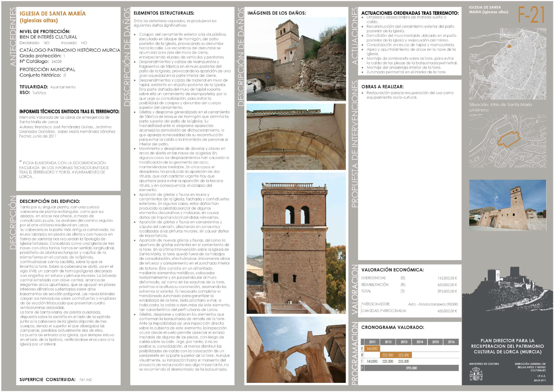Click the 593.000 total bar

(x=411, y=368)
